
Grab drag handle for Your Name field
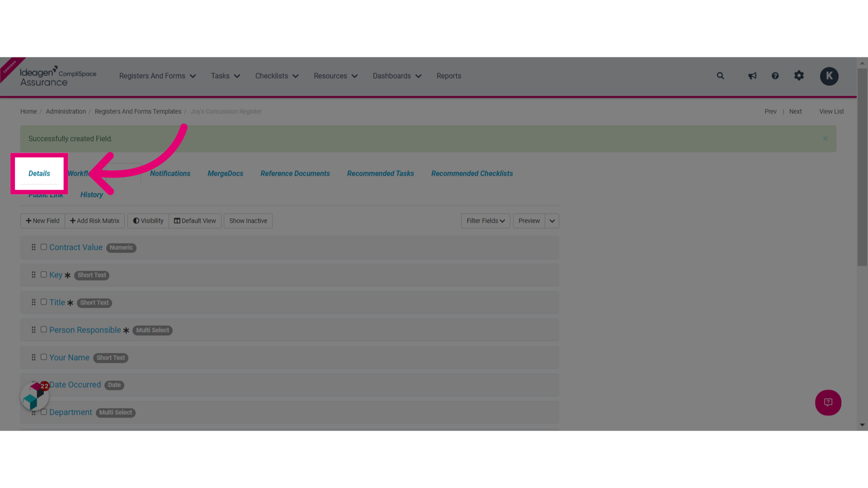click(33, 357)
